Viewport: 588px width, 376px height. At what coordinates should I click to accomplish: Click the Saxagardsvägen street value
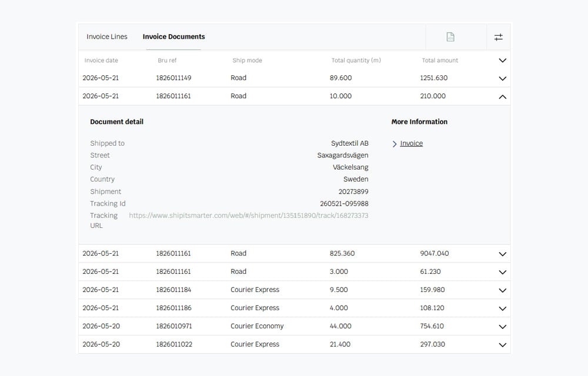click(343, 156)
